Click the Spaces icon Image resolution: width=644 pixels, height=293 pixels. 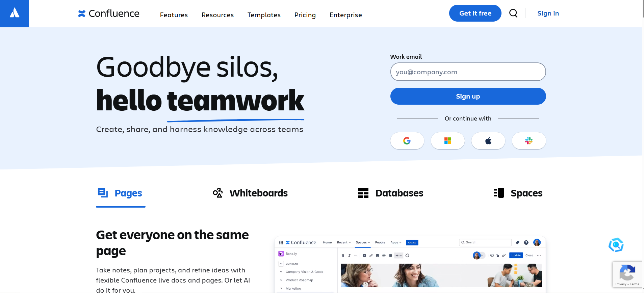tap(499, 193)
